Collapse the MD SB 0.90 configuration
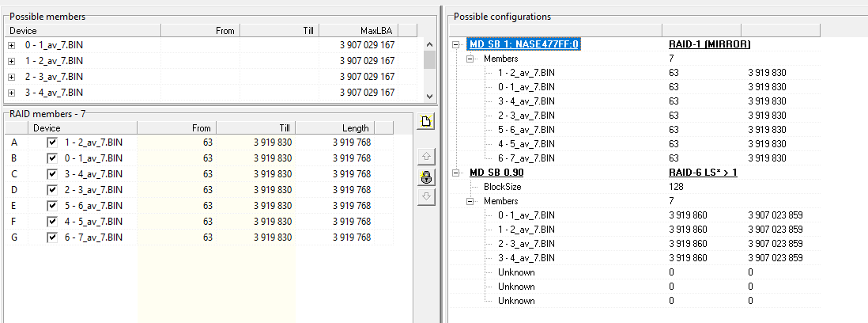Viewport: 868px width, 323px height. click(456, 173)
